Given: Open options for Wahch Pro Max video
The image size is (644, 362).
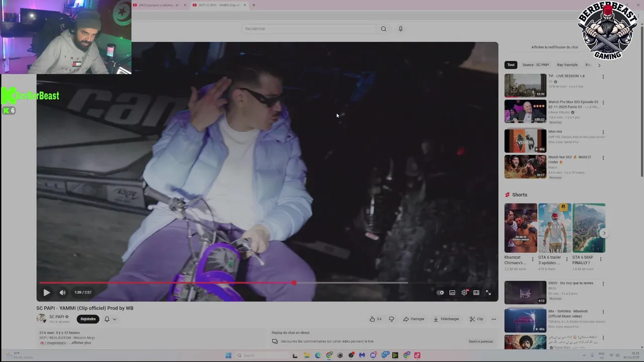Looking at the screenshot, I should coord(603,103).
